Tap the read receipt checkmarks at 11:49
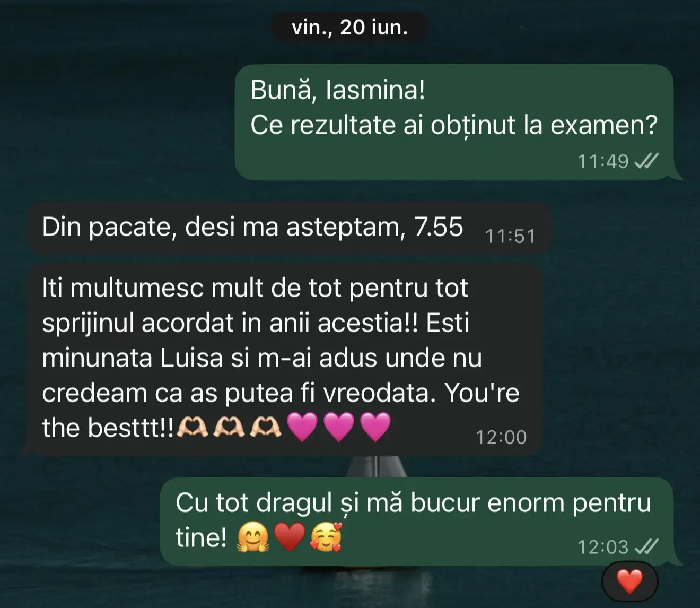The width and height of the screenshot is (700, 608). point(646,161)
